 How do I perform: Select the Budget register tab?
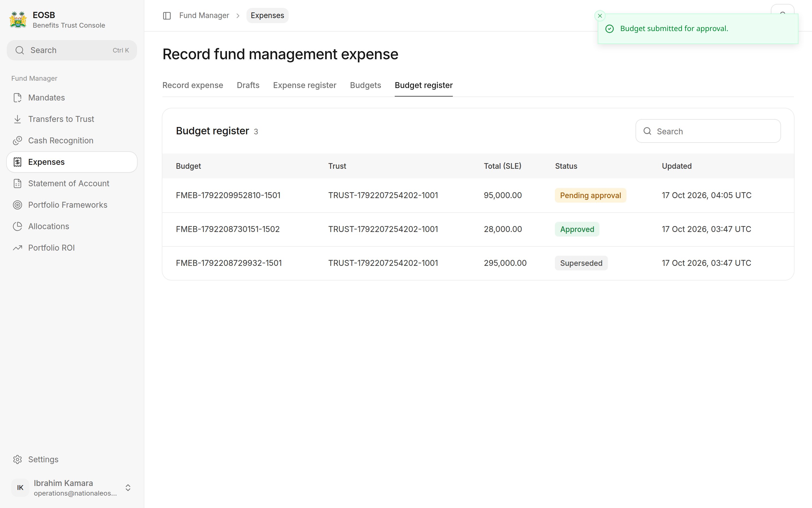pos(423,85)
